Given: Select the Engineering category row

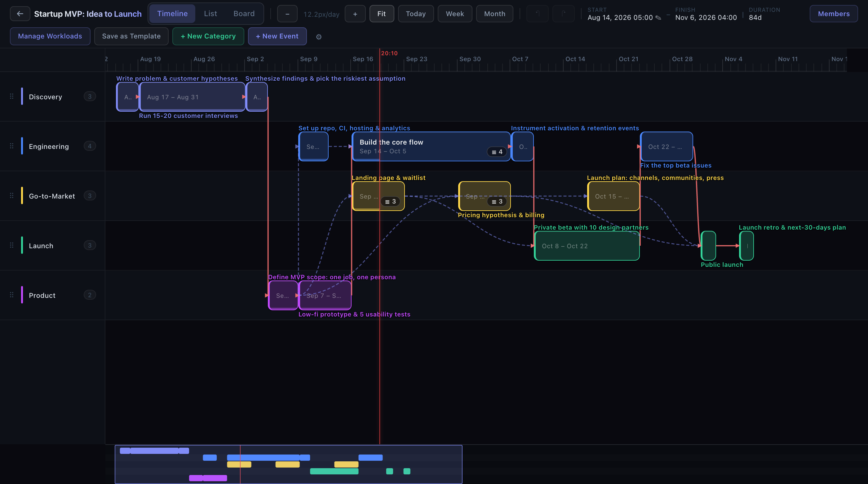Looking at the screenshot, I should (53, 146).
